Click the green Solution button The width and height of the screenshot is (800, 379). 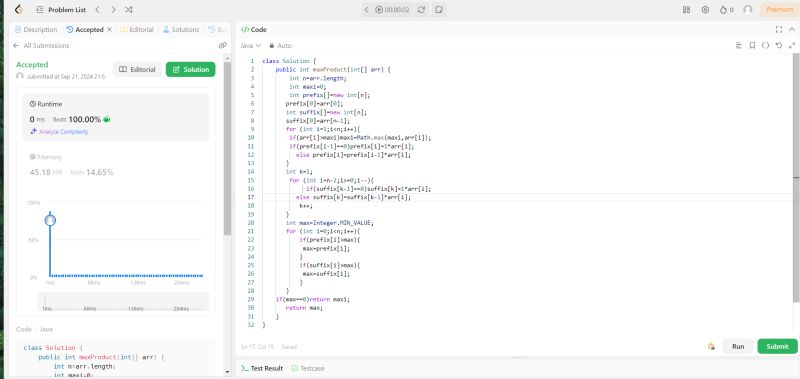click(x=190, y=69)
